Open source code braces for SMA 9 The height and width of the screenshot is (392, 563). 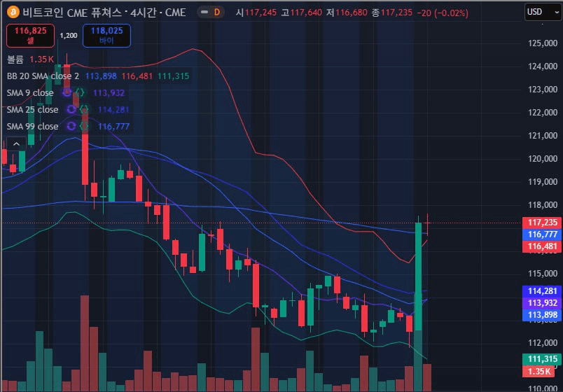click(x=80, y=92)
